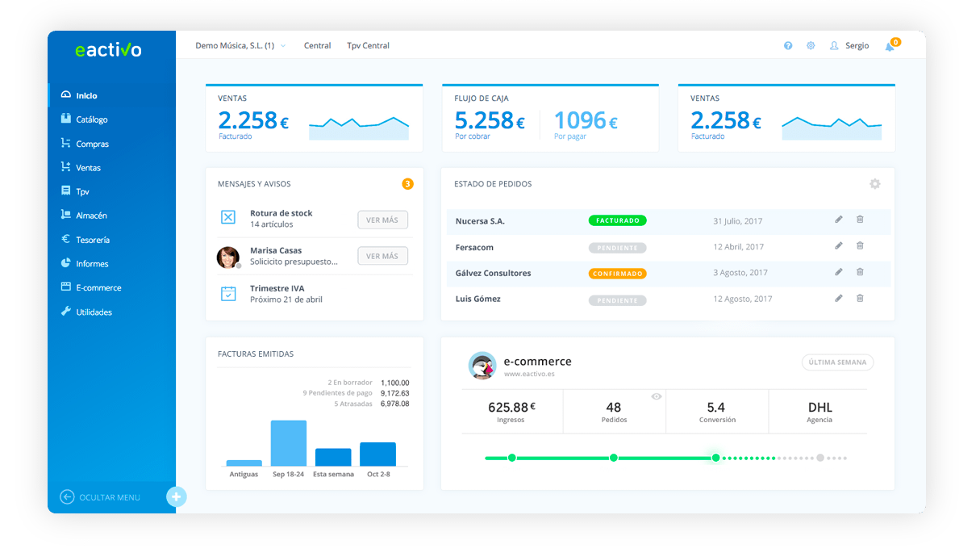The height and width of the screenshot is (557, 980).
Task: Open the Sergio user menu
Action: [849, 46]
